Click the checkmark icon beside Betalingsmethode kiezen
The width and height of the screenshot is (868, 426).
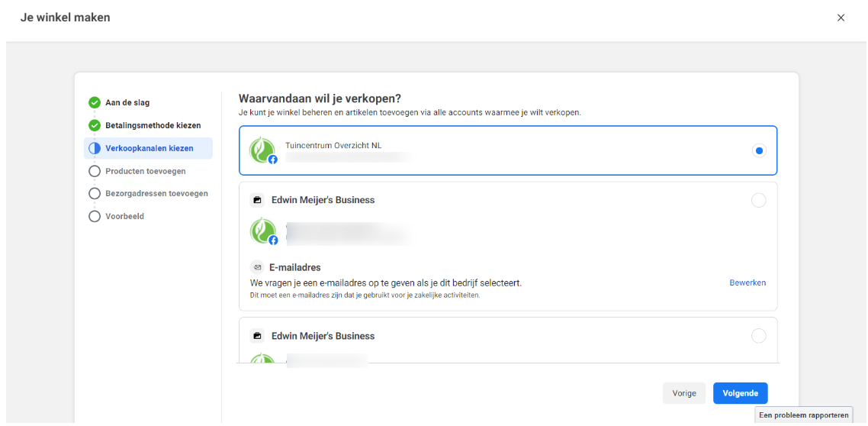(x=95, y=125)
